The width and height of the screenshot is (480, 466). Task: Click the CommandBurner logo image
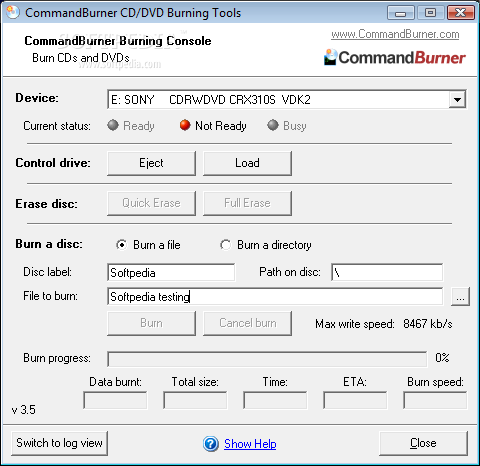pos(395,57)
